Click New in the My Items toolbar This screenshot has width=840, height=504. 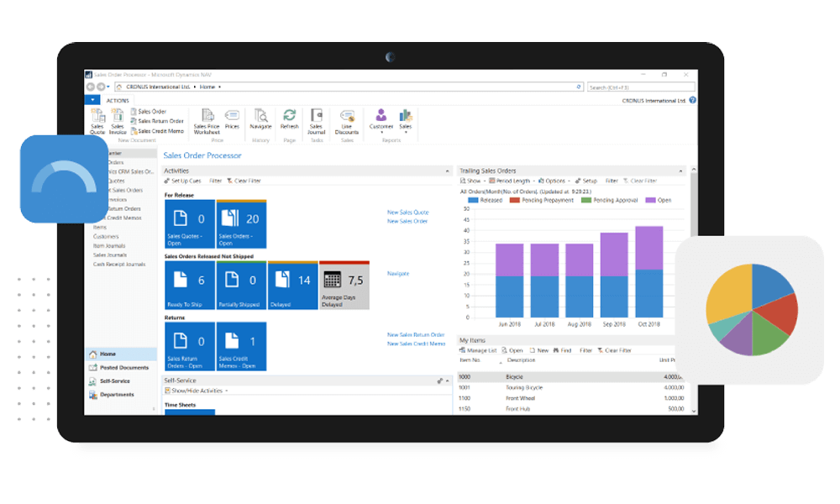pyautogui.click(x=539, y=350)
